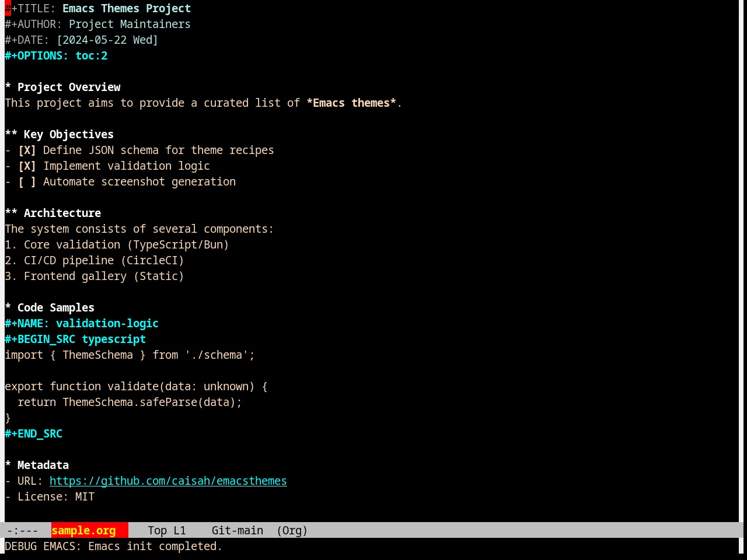This screenshot has height=560, width=747.
Task: Place cursor on the #+AUTHOR line
Action: [97, 24]
